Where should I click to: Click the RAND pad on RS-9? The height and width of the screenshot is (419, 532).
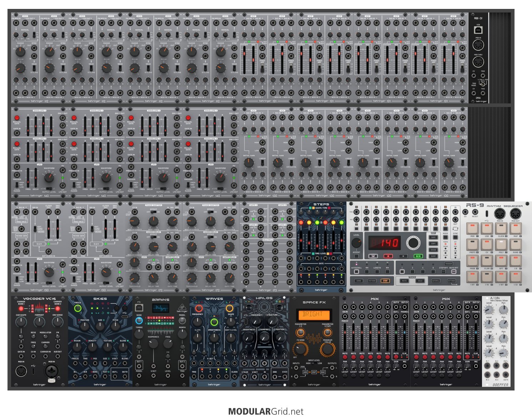(x=515, y=245)
